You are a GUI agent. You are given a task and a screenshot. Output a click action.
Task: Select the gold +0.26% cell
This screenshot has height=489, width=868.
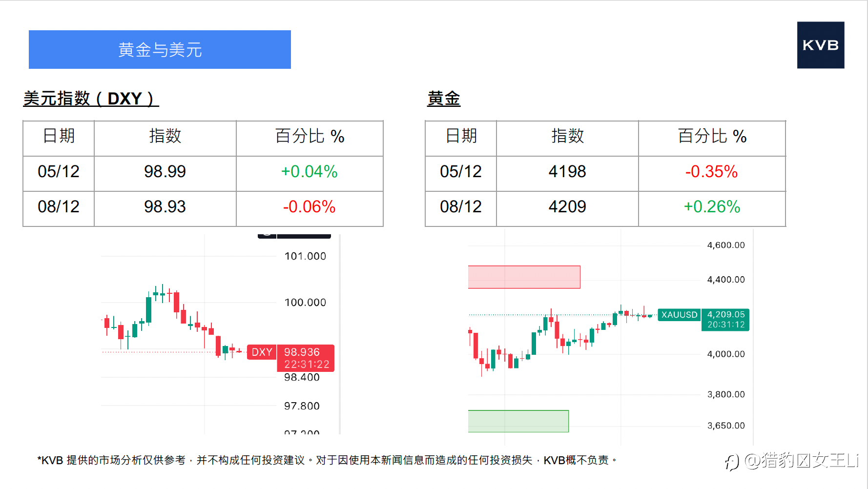[x=711, y=207]
